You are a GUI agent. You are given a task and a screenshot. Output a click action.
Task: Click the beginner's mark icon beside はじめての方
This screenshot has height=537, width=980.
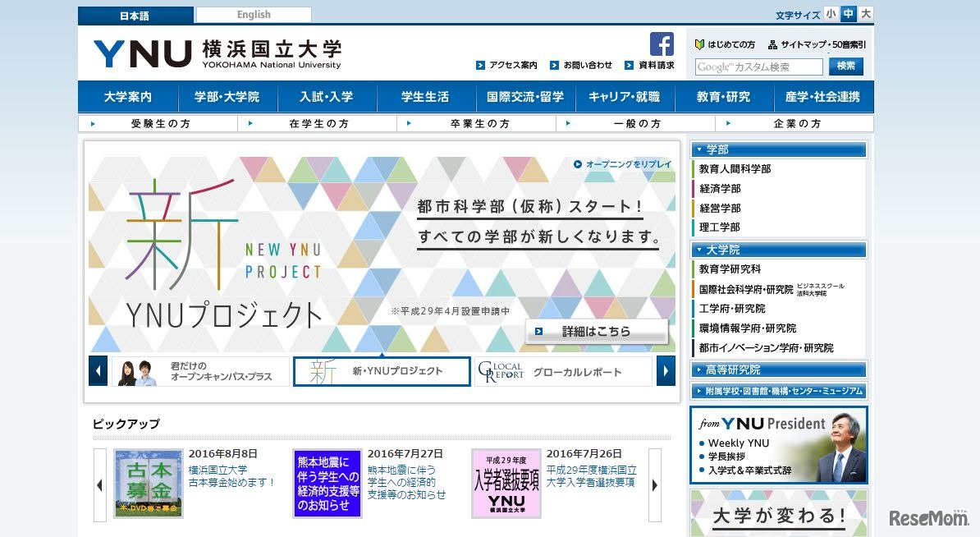tap(700, 45)
